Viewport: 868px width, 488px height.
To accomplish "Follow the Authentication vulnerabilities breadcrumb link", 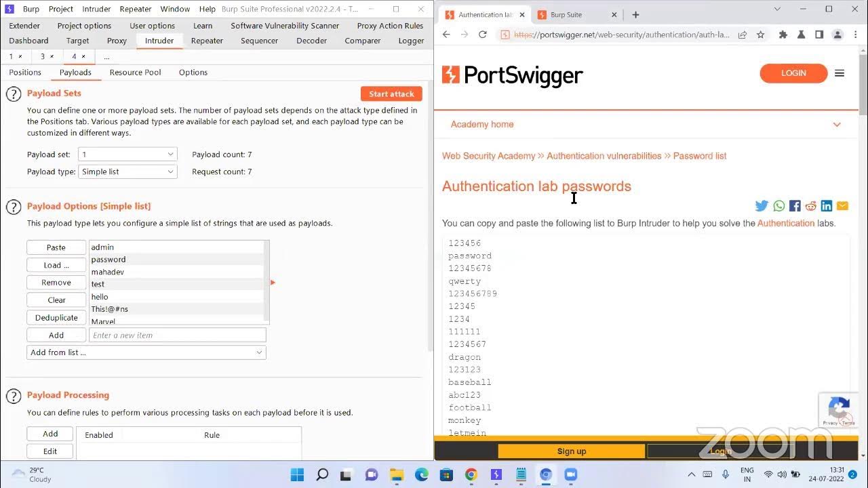I will pyautogui.click(x=604, y=156).
